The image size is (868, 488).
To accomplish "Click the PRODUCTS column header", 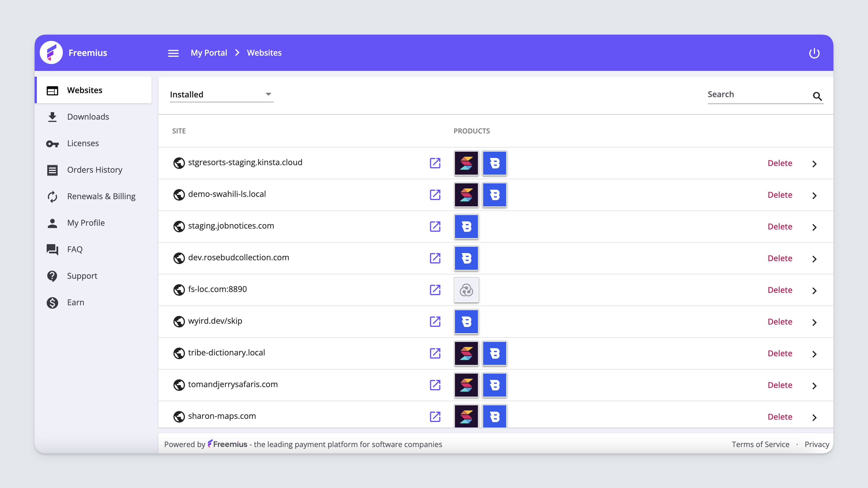I will [472, 131].
